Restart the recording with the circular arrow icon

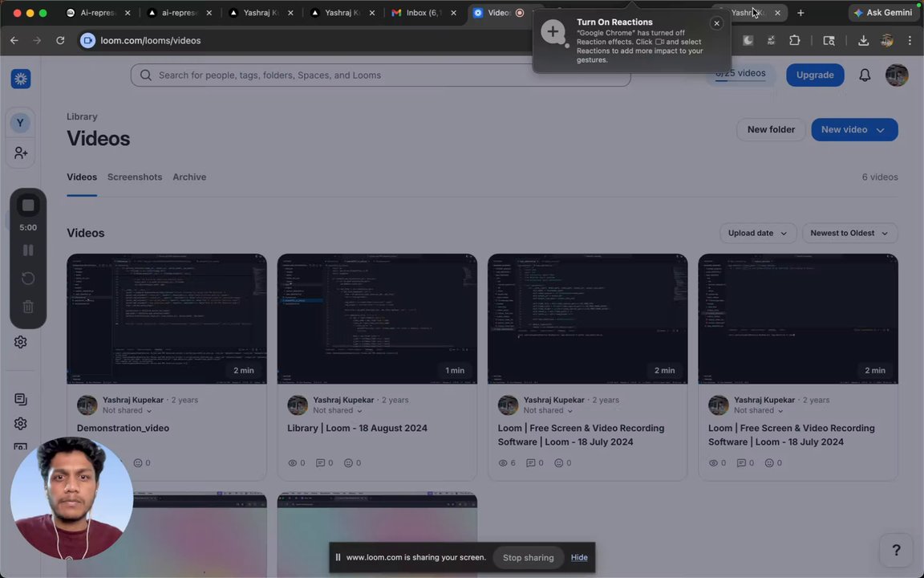point(28,279)
